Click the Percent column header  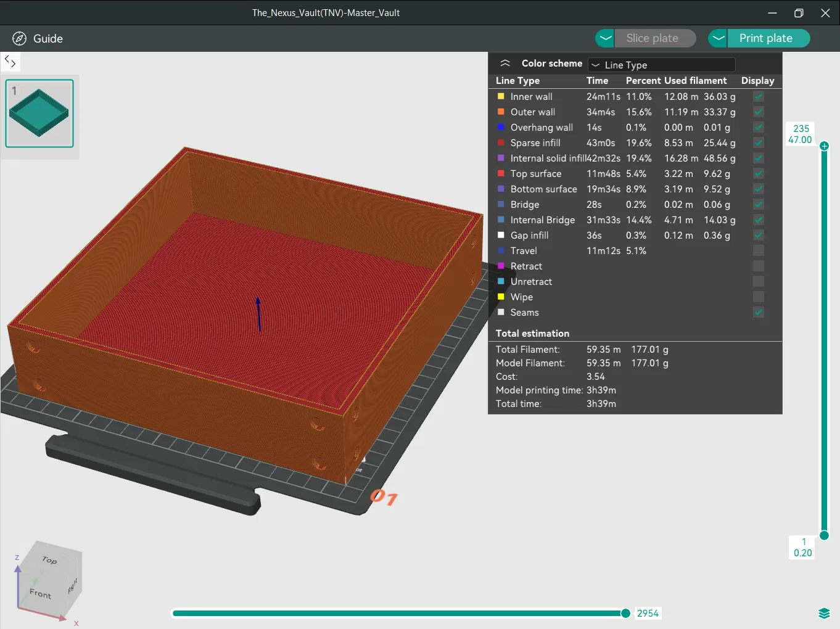pos(643,81)
